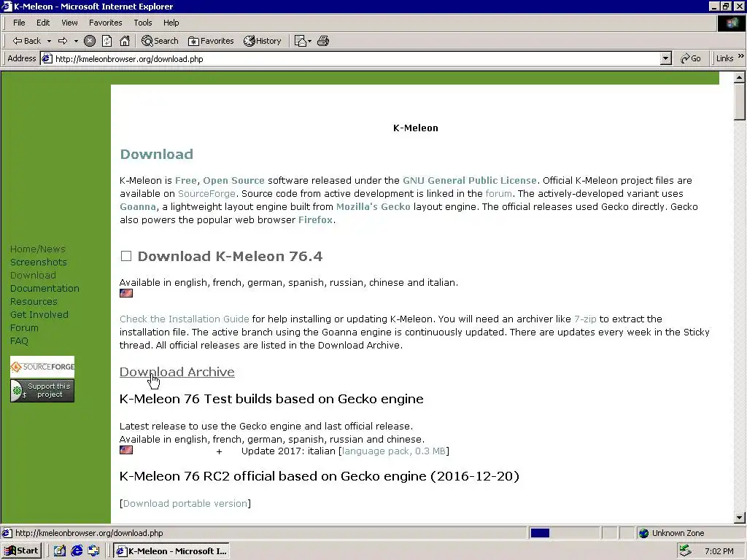Download the language pack, 0.3 MB link

[x=394, y=451]
